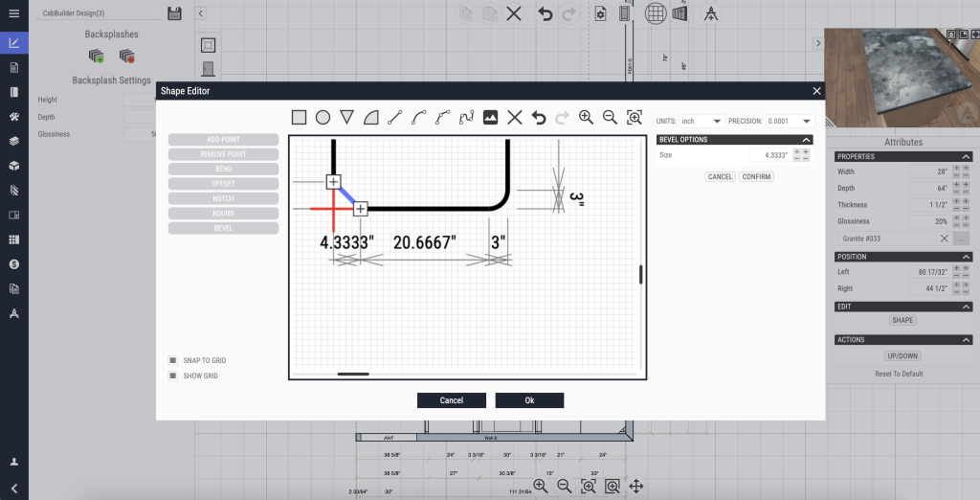Click the grid globe icon in top toolbar
Viewport: 980px width, 500px height.
(x=656, y=13)
